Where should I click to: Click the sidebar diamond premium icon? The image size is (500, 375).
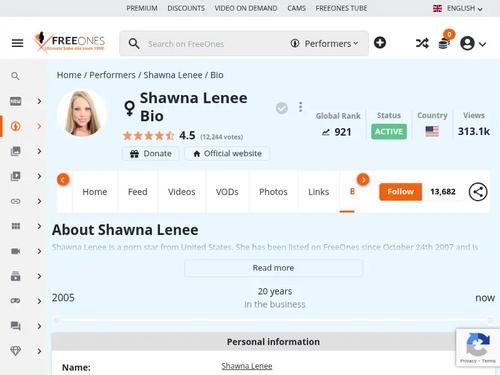pyautogui.click(x=15, y=351)
